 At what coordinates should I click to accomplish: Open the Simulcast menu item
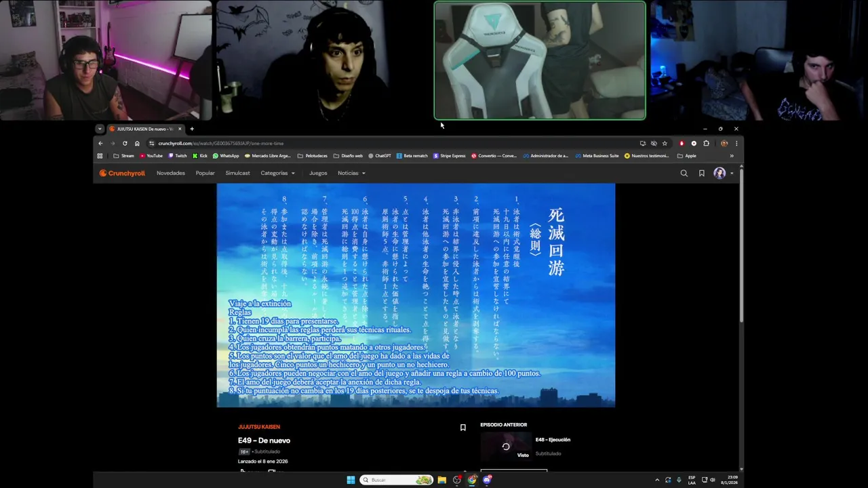237,174
